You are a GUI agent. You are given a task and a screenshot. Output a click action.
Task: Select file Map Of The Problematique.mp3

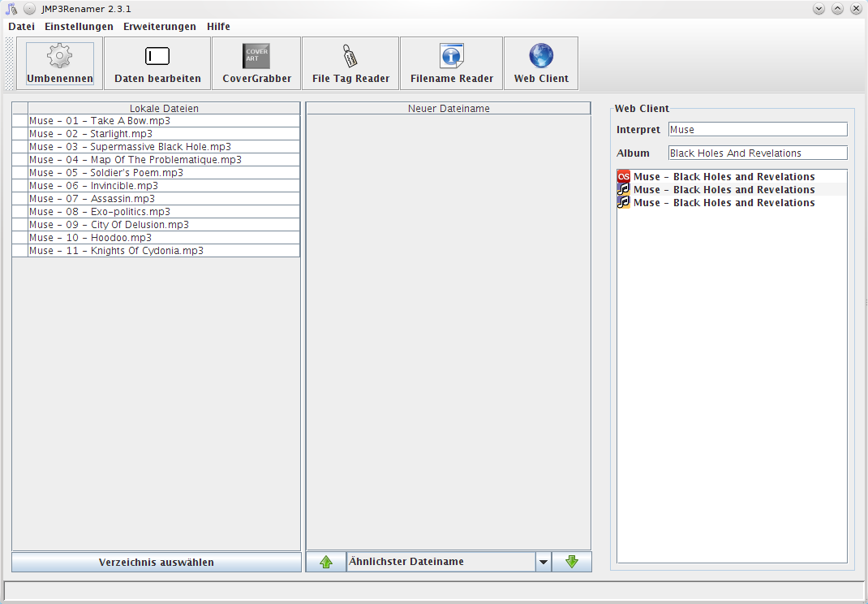(x=164, y=160)
